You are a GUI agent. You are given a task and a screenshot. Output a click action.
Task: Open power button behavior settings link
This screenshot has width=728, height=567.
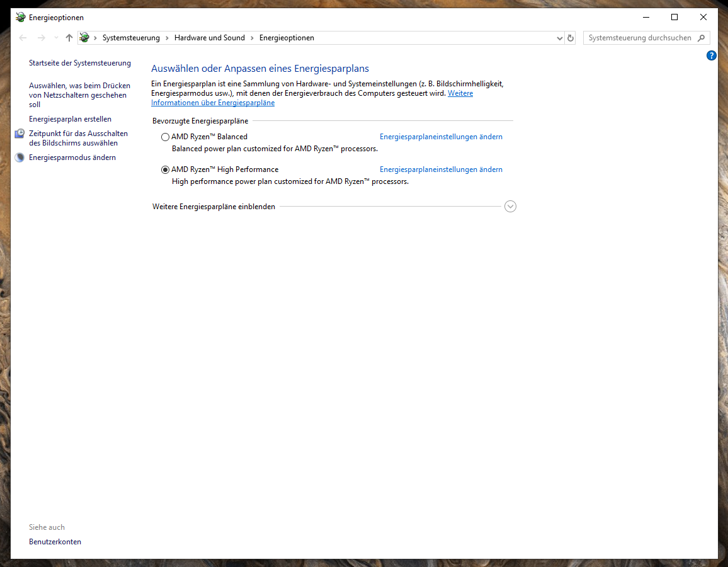point(79,95)
